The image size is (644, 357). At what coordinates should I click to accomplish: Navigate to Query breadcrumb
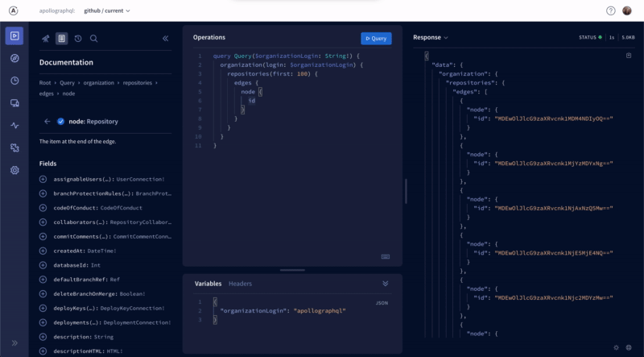pyautogui.click(x=67, y=83)
